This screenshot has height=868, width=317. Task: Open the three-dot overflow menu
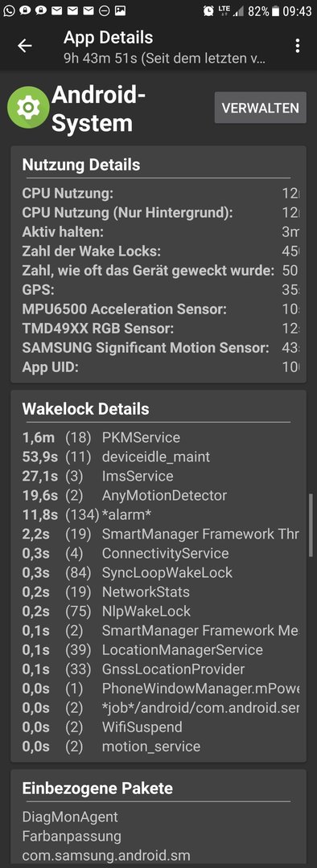[x=298, y=45]
